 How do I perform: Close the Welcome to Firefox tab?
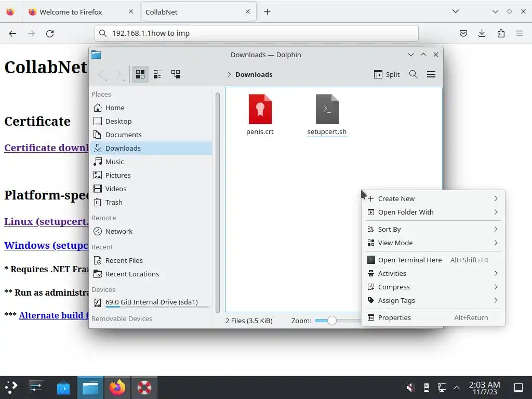(131, 11)
